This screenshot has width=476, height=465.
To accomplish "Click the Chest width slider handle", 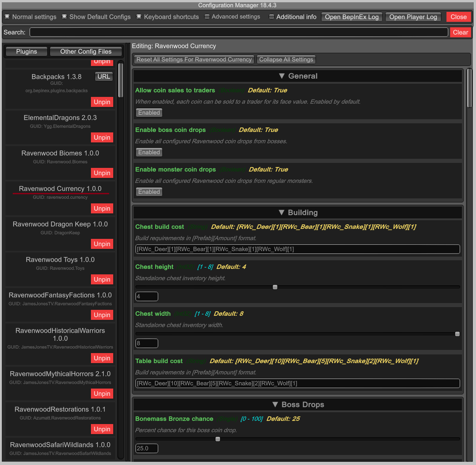I will pos(457,334).
